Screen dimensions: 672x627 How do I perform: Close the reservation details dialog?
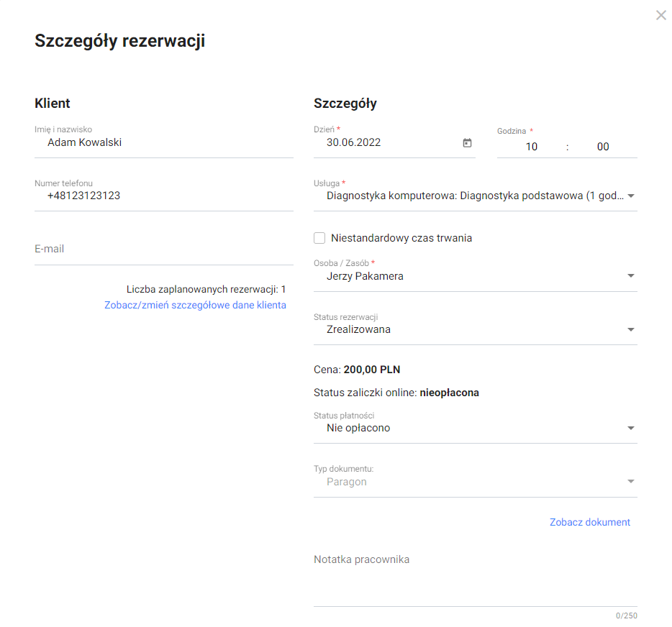(660, 15)
